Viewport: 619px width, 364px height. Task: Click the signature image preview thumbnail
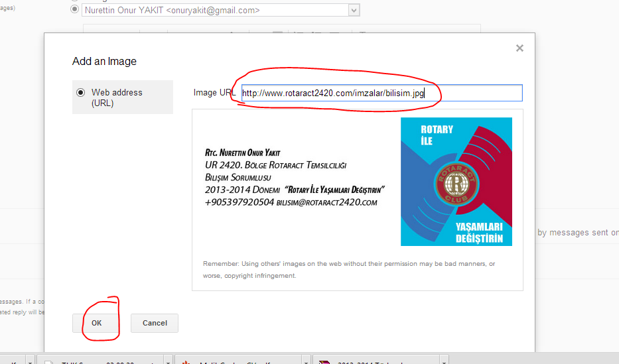click(358, 182)
